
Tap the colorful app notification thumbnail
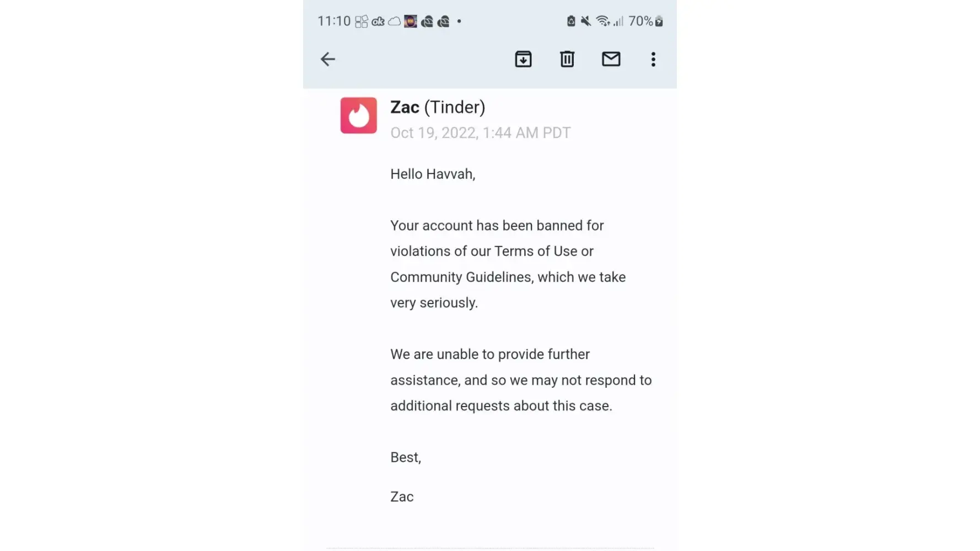(x=411, y=21)
